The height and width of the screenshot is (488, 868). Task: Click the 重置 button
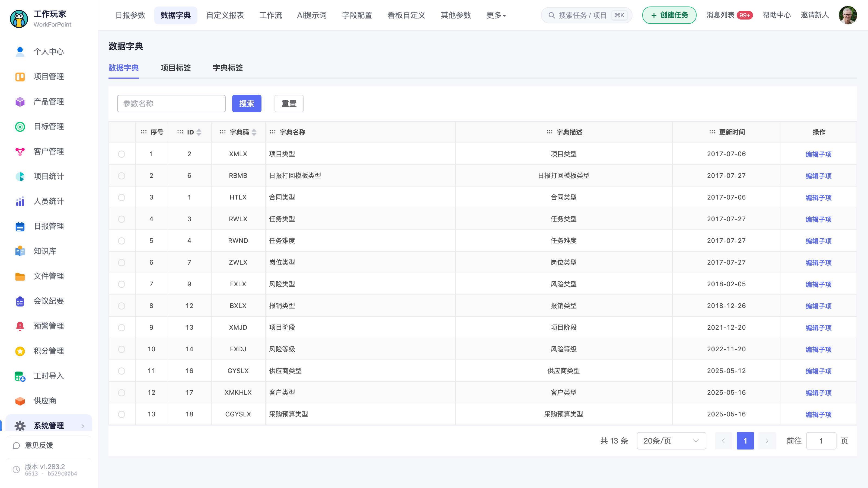coord(289,103)
